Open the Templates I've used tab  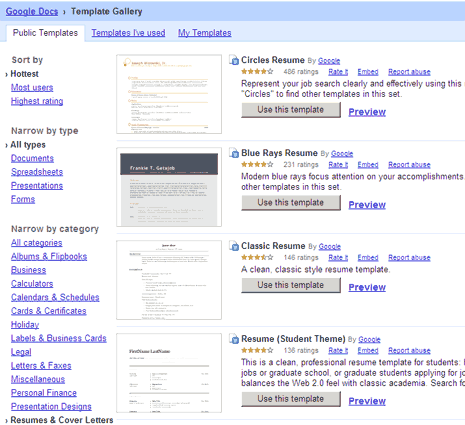[128, 33]
